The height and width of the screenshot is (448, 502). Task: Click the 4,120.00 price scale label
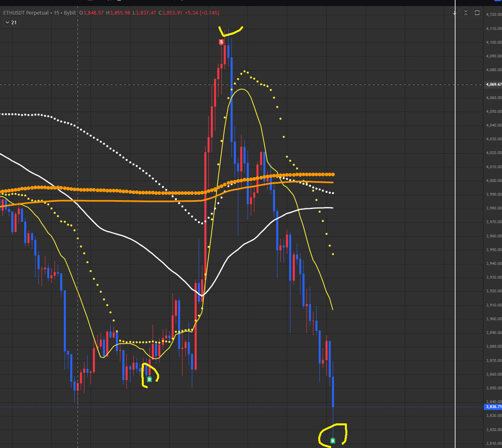494,15
